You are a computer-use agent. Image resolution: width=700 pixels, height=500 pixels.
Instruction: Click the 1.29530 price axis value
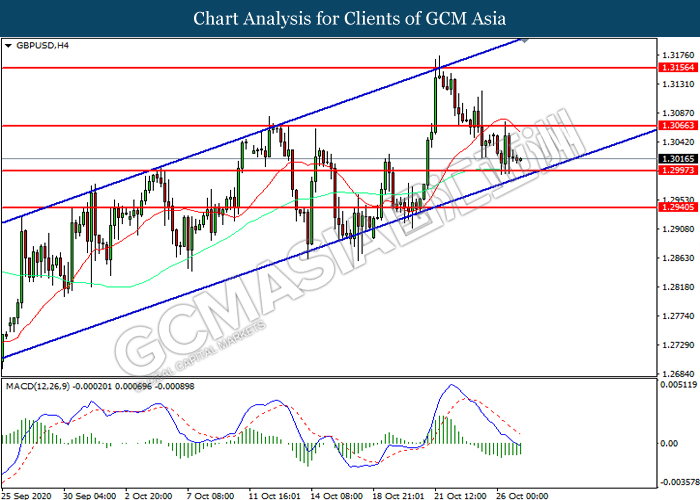tap(679, 200)
